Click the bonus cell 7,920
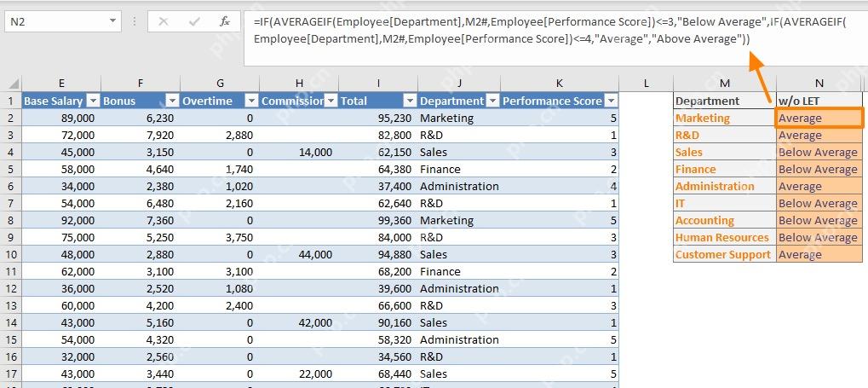 [141, 136]
